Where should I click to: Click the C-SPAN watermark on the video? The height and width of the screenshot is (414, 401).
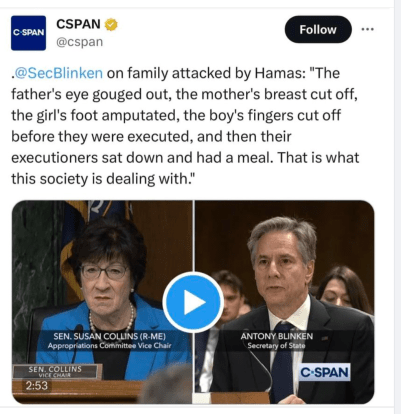coord(324,372)
